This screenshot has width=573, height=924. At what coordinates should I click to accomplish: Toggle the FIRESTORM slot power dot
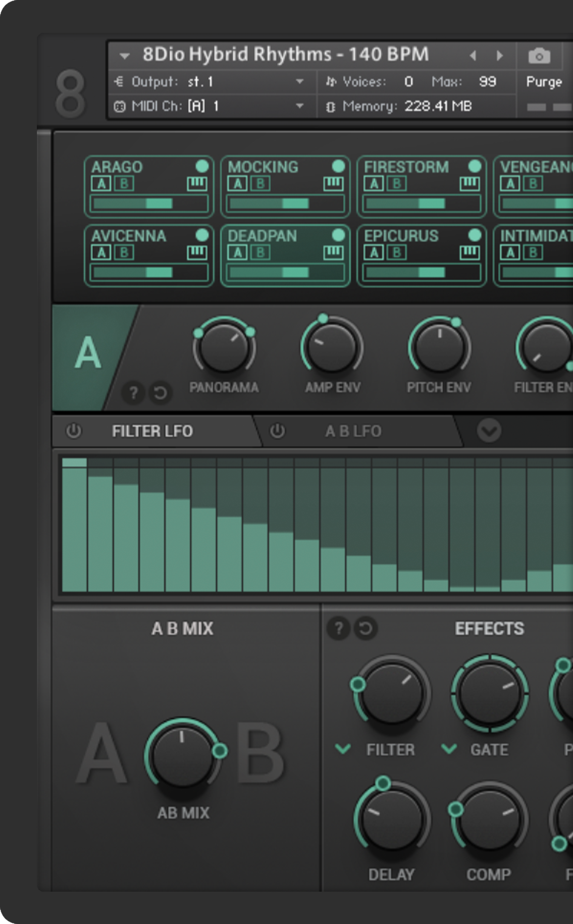pos(475,166)
